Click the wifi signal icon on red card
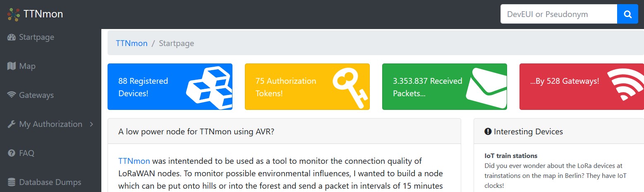 626,85
